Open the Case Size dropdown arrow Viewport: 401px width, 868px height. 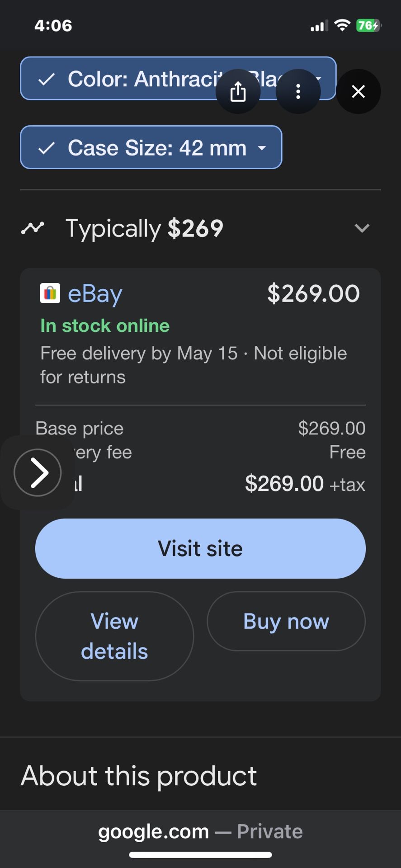(x=262, y=148)
